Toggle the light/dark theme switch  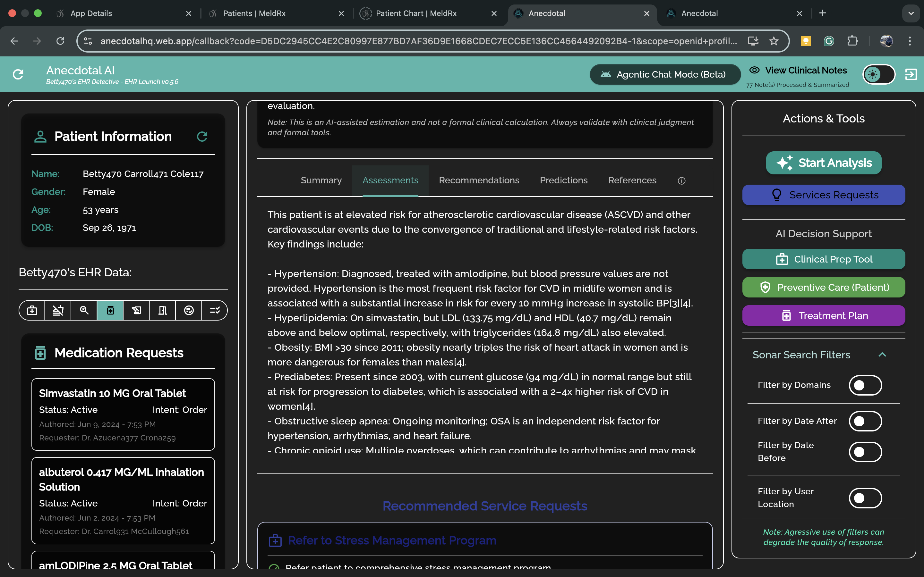click(x=878, y=74)
